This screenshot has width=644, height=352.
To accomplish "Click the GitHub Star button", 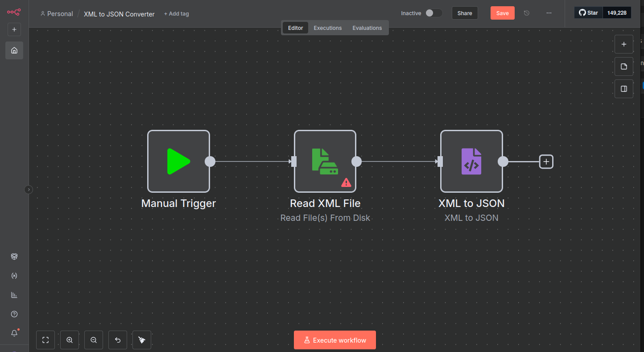I will [x=589, y=12].
